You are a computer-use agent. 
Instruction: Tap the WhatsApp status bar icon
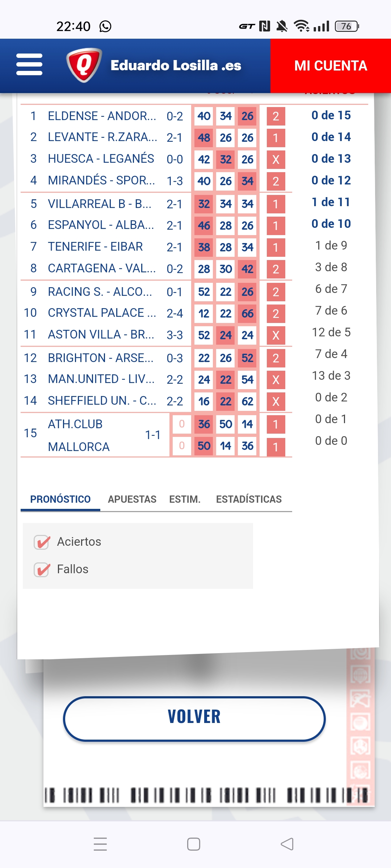point(105,26)
